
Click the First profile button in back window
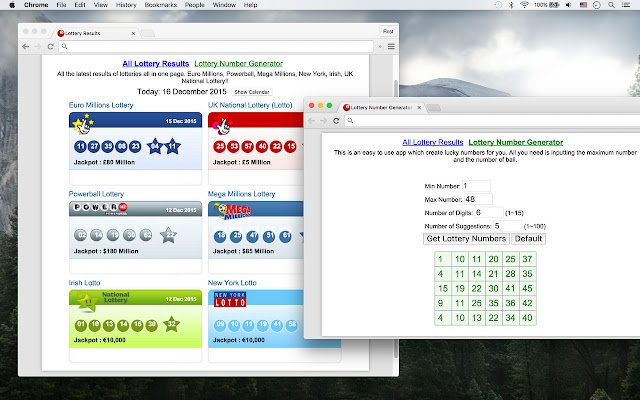[388, 31]
